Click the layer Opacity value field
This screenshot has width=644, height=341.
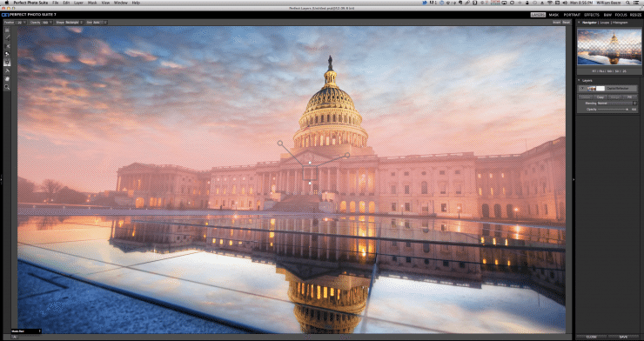[634, 110]
